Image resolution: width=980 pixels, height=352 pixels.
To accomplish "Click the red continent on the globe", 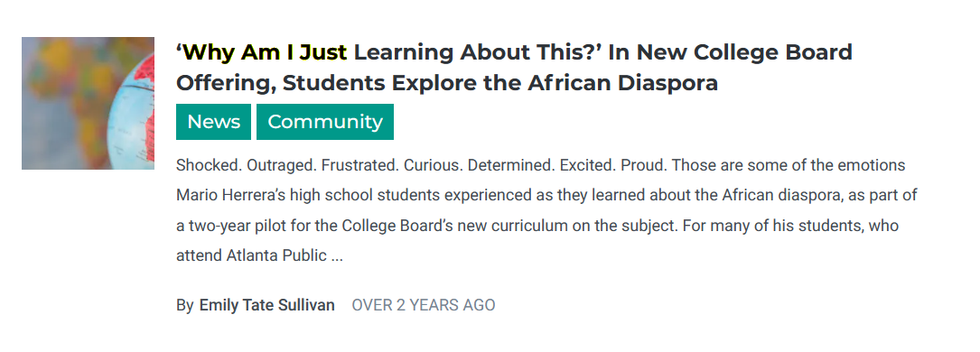I will click(x=146, y=75).
